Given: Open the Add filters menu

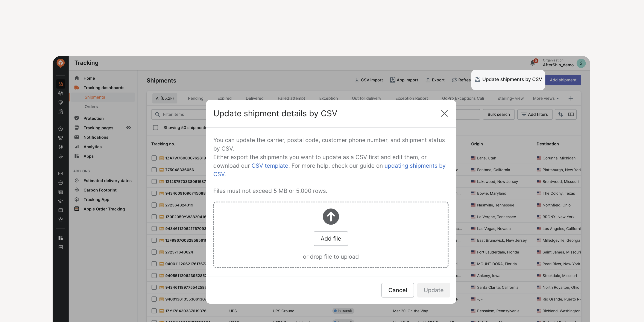Looking at the screenshot, I should (x=535, y=114).
